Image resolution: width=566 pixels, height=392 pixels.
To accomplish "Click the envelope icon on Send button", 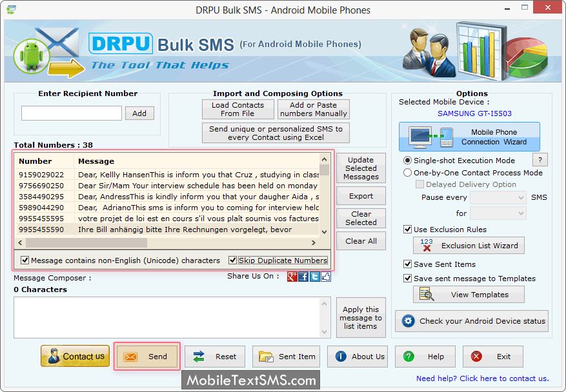I will tap(130, 357).
